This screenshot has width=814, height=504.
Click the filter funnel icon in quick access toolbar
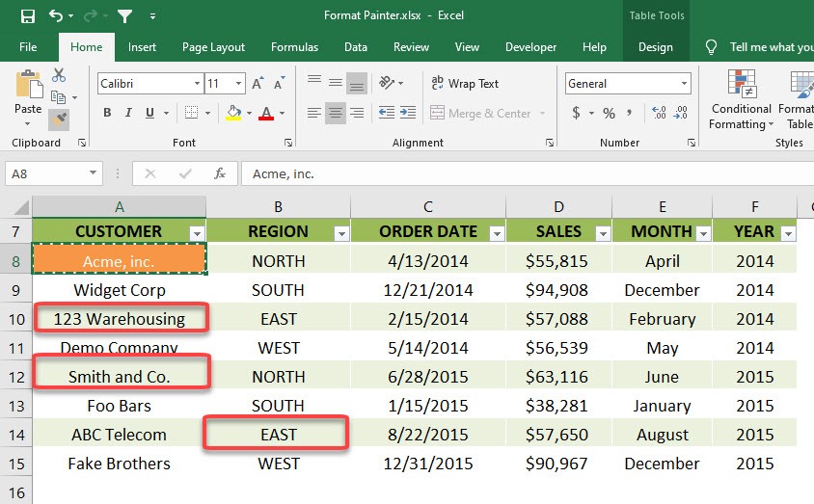pos(124,16)
